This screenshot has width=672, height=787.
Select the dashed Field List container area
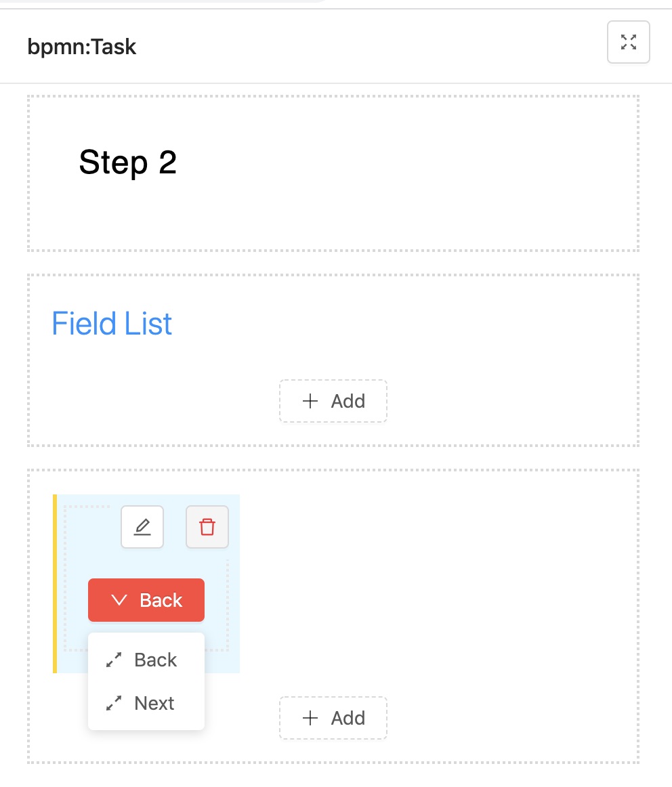[333, 360]
